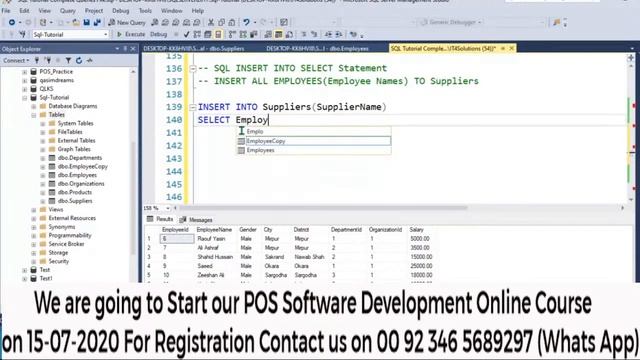Choose EmployeeCopy from the autocomplete list

[x=313, y=141]
